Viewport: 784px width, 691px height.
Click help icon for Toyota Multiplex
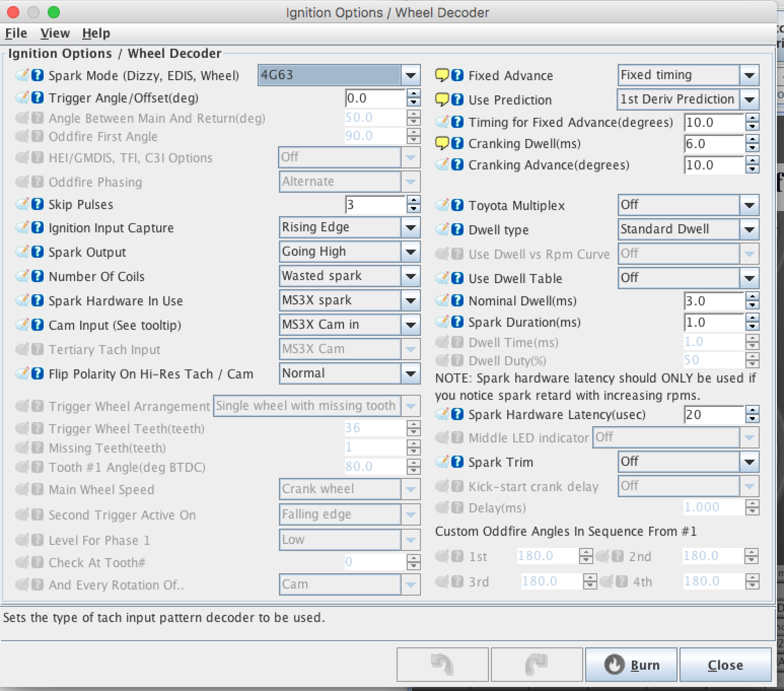[x=457, y=205]
